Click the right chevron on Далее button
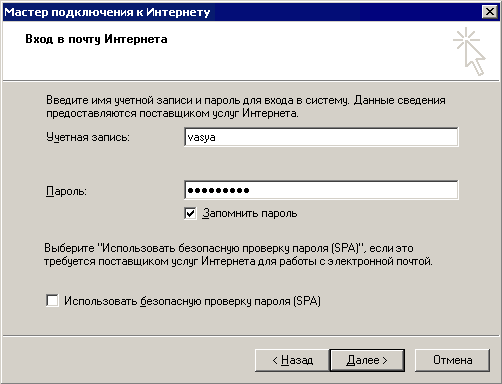 (x=385, y=360)
